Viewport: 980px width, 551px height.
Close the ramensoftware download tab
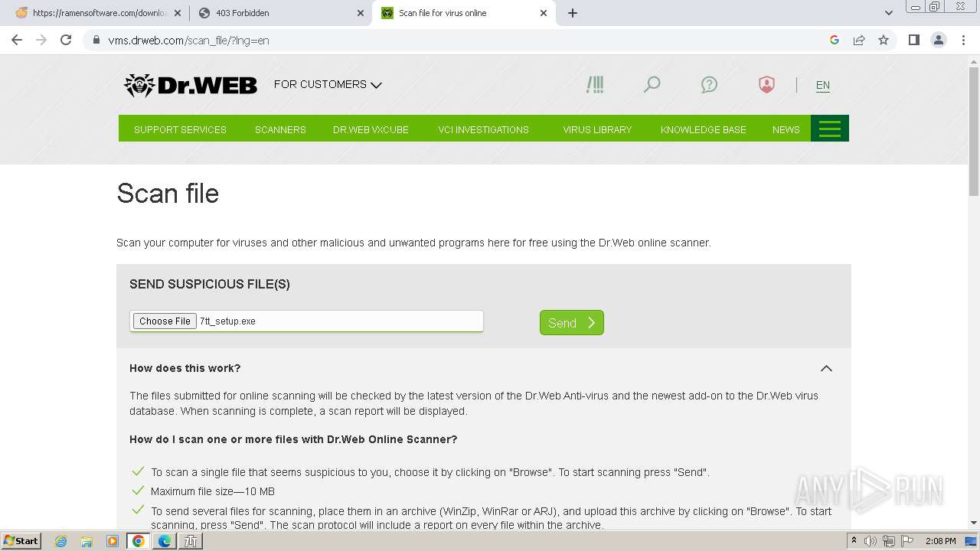click(178, 13)
